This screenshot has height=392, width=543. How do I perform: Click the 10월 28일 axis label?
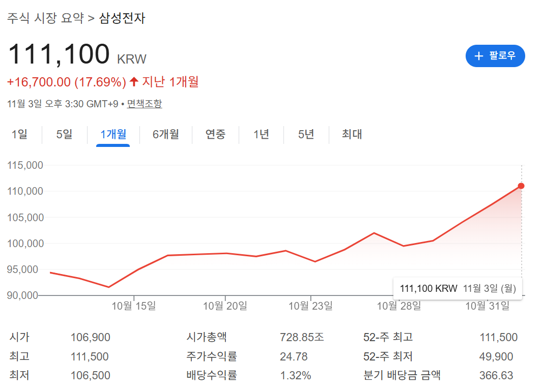click(399, 306)
